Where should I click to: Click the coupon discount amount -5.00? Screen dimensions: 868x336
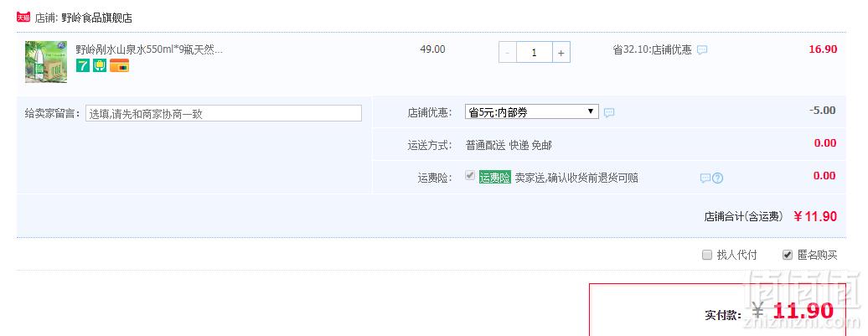[822, 110]
